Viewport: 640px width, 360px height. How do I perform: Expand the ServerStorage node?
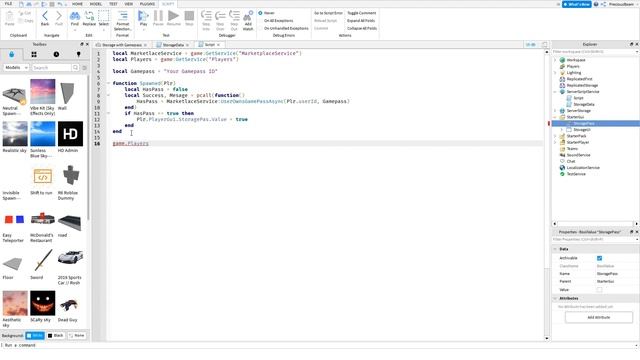pyautogui.click(x=555, y=111)
